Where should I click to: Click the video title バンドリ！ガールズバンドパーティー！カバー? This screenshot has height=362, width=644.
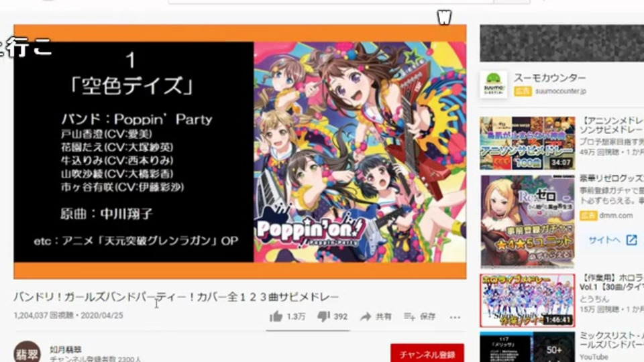(176, 297)
